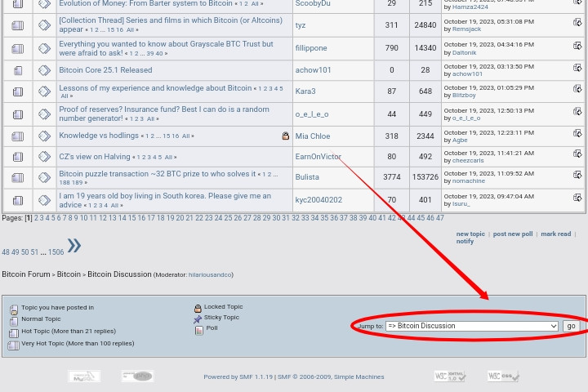Open last post icon for Bitcoin Core 25.1 row
588x392 pixels.
point(577,68)
